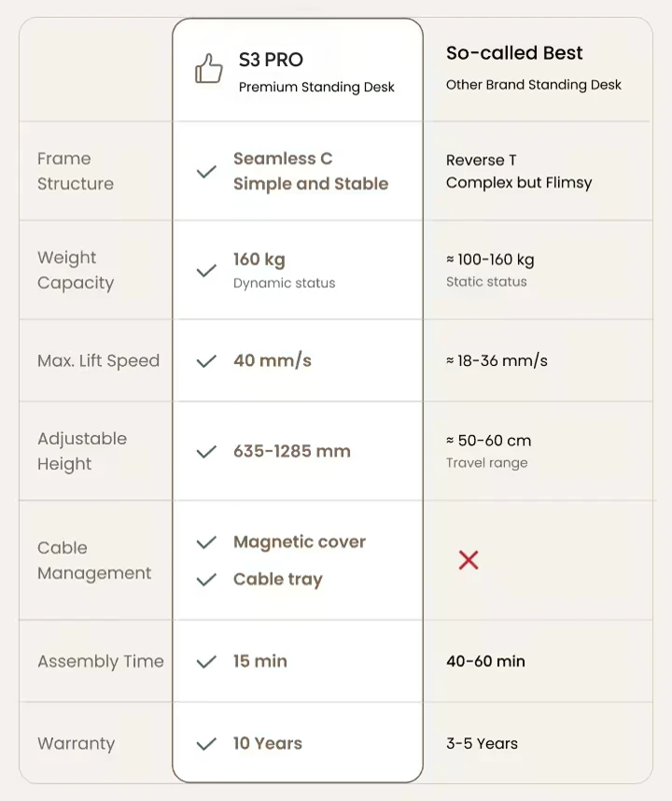Click the red X in Cable Management row
The height and width of the screenshot is (801, 672).
[x=469, y=560]
